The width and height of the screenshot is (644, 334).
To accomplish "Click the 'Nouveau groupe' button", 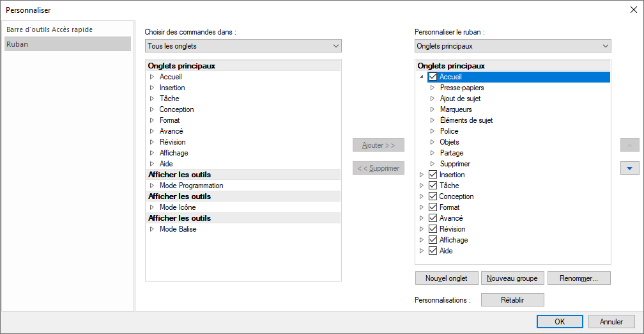I will click(x=512, y=278).
